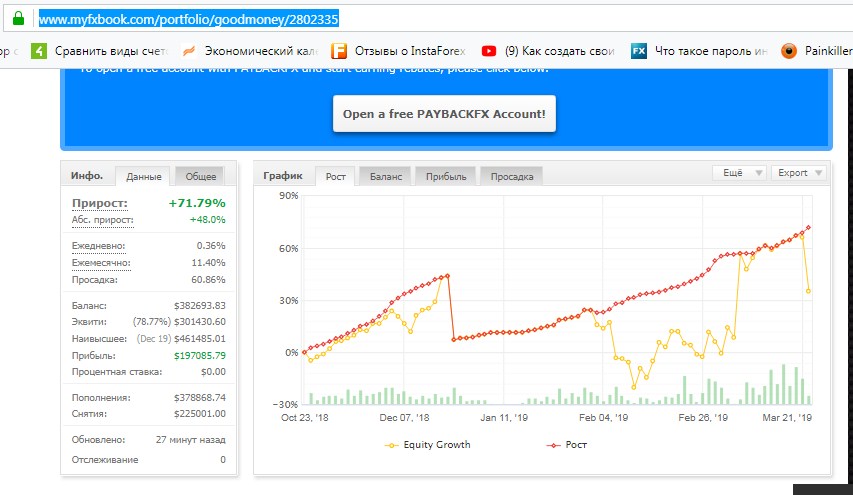Click the $225001.00 withdrawals value
Screen dimensions: 853x495
pyautogui.click(x=200, y=414)
